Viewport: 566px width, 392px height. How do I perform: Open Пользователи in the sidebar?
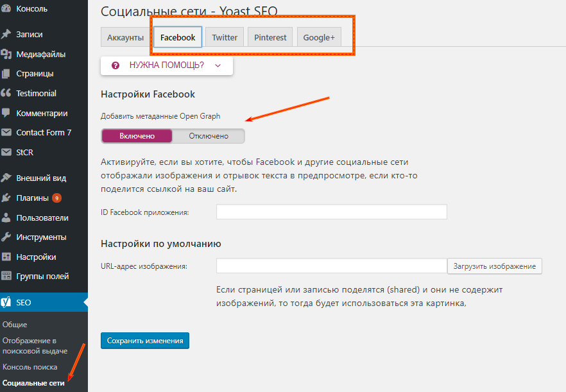(44, 217)
